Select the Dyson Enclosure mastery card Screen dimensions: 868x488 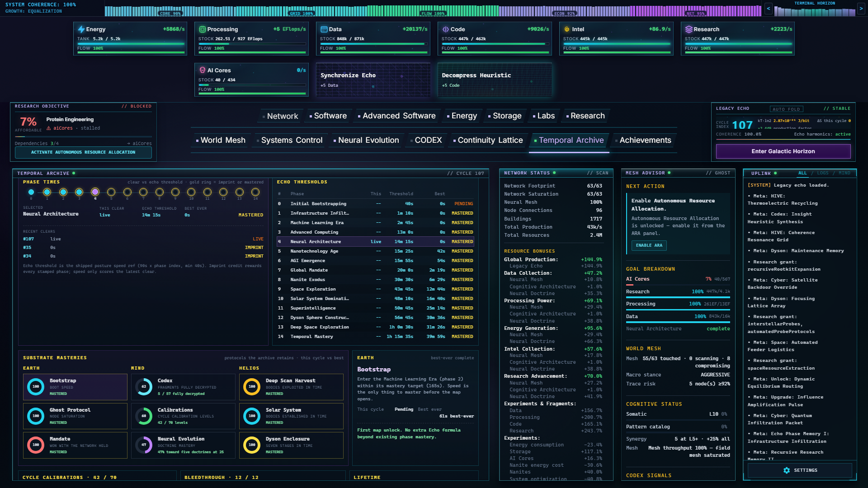(x=291, y=445)
